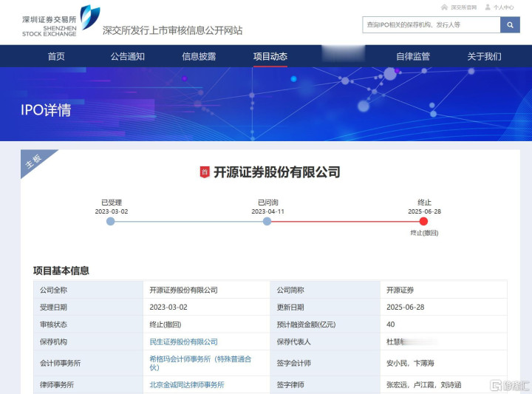Screen dimensions: 532x394
Task: Open the 北京金诚同达律师事务所 law firm link
Action: pos(187,385)
